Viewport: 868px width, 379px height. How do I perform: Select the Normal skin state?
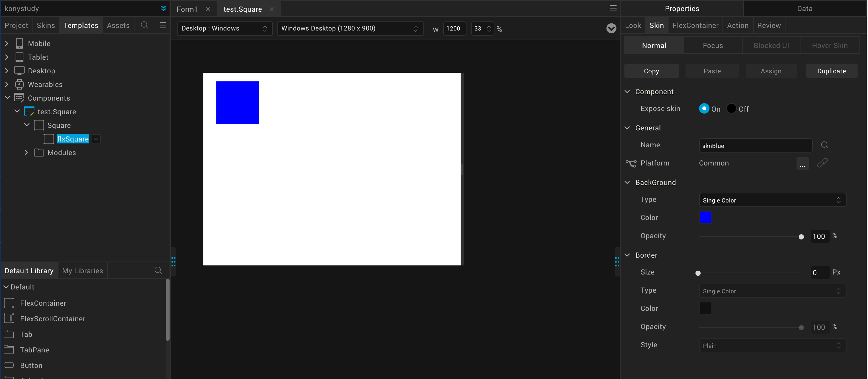tap(654, 45)
